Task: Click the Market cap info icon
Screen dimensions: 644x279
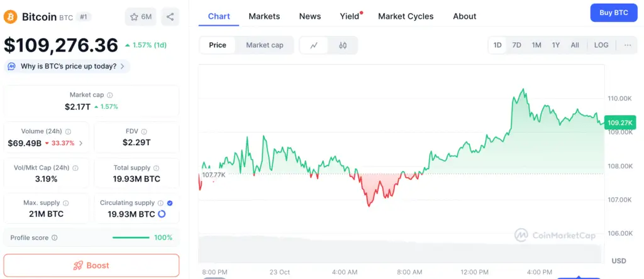Action: tap(110, 95)
